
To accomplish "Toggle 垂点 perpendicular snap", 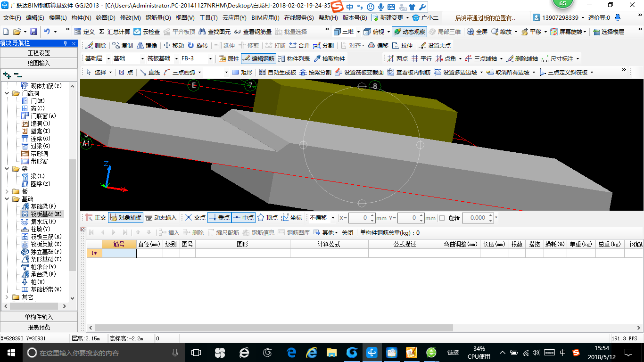I will [x=219, y=217].
